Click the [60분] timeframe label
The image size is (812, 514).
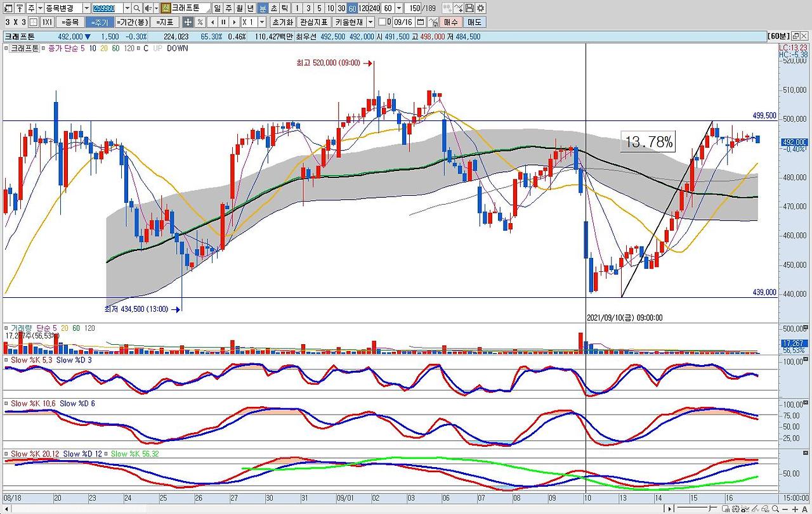pos(777,37)
